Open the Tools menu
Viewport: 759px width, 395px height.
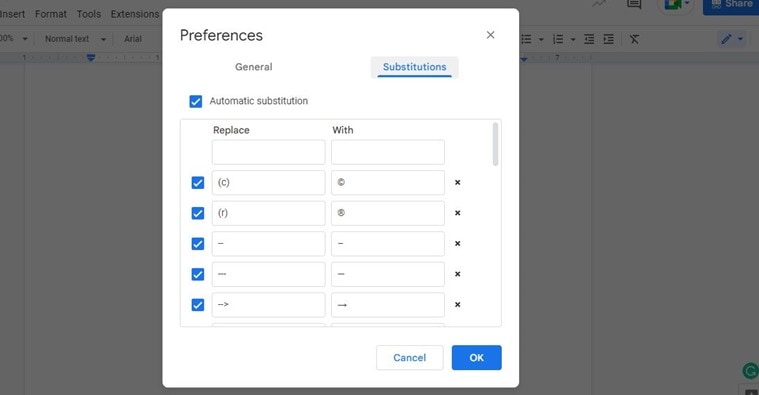point(89,14)
